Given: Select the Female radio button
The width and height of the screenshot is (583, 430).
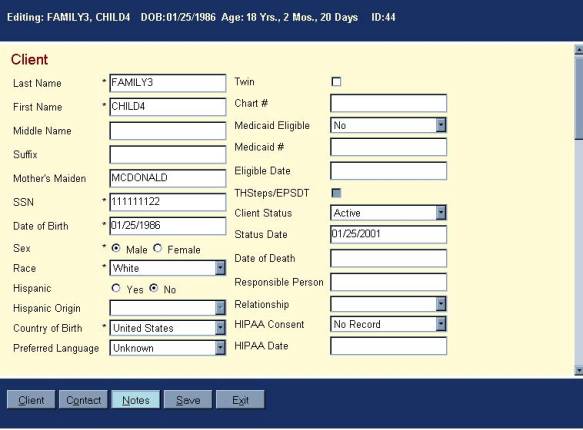Looking at the screenshot, I should pos(158,248).
